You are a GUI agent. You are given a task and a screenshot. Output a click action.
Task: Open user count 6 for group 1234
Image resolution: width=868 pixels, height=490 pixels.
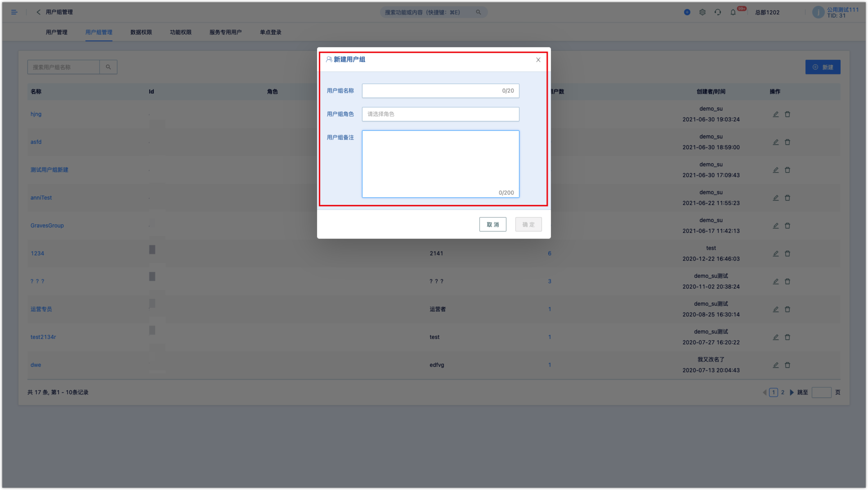[550, 254]
